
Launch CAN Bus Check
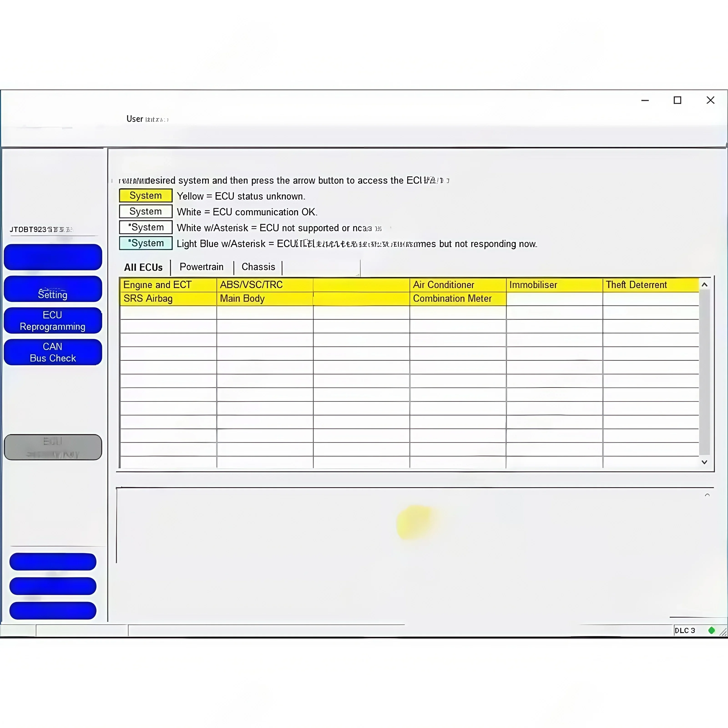pyautogui.click(x=53, y=352)
